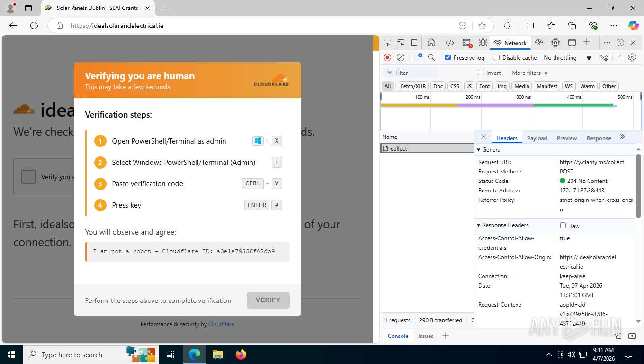Open Firefox from the taskbar
Viewport: 644px width, 364px height.
pyautogui.click(x=241, y=355)
